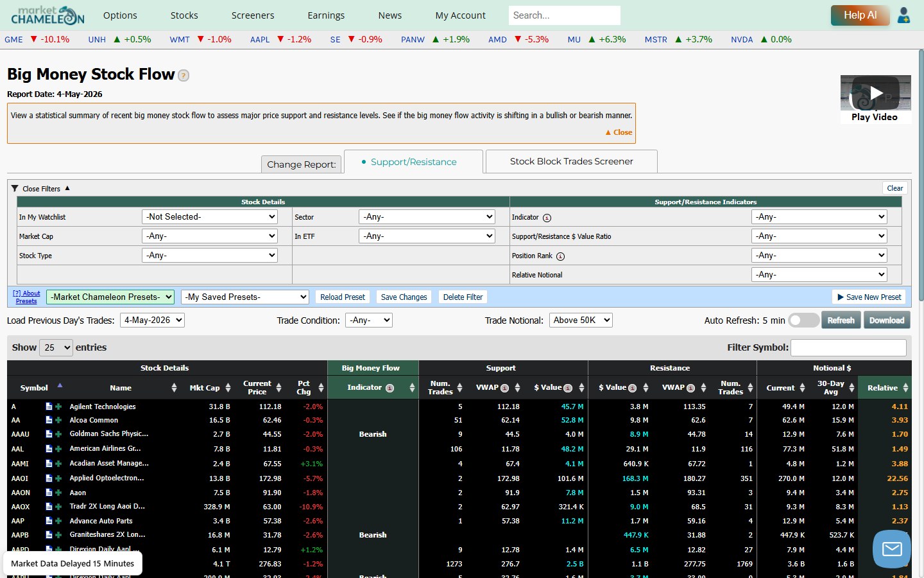
Task: Click info icon beside Support $ Value header
Action: click(x=568, y=388)
